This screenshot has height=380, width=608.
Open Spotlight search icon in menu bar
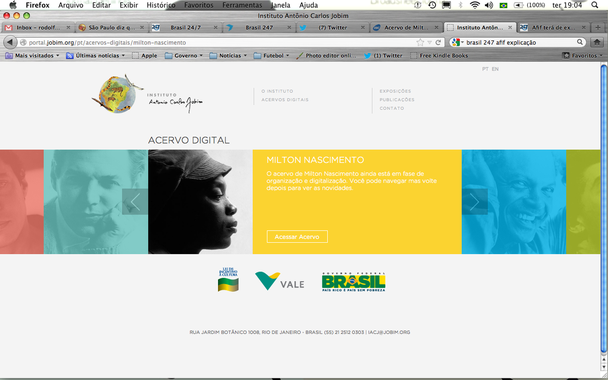(x=594, y=5)
